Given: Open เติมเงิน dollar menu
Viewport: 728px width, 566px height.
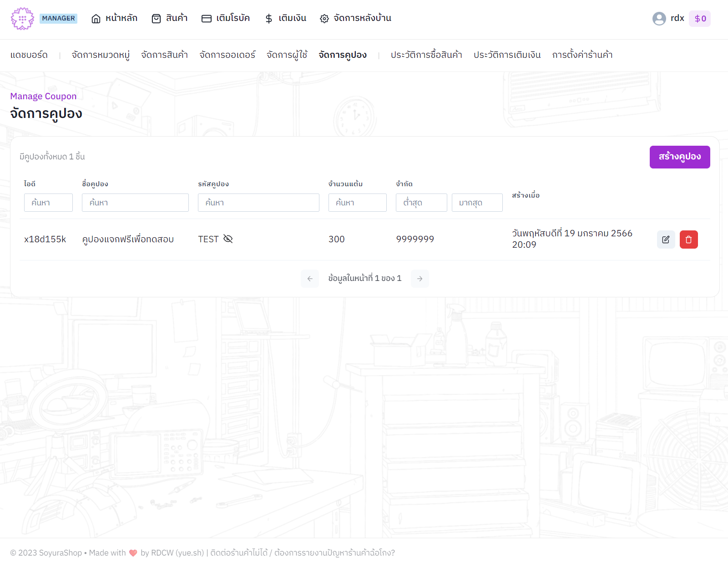Looking at the screenshot, I should (286, 18).
